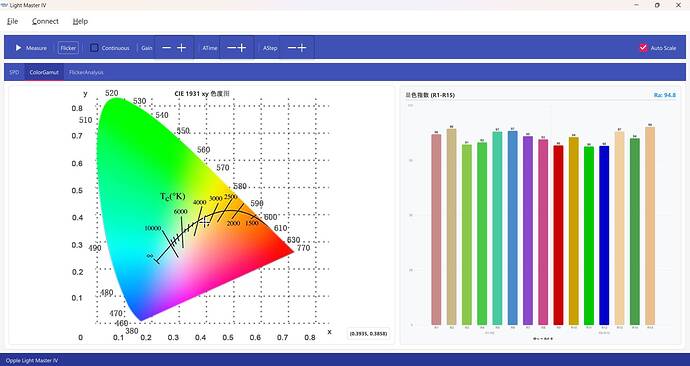
Task: Switch to the FlickerAnalysis tab
Action: click(x=86, y=72)
